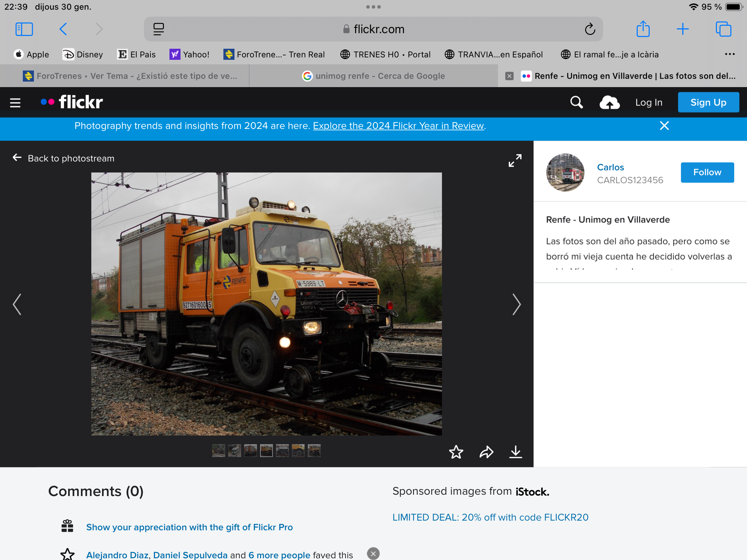Image resolution: width=747 pixels, height=560 pixels.
Task: Go back with the Safari back arrow
Action: point(63,29)
